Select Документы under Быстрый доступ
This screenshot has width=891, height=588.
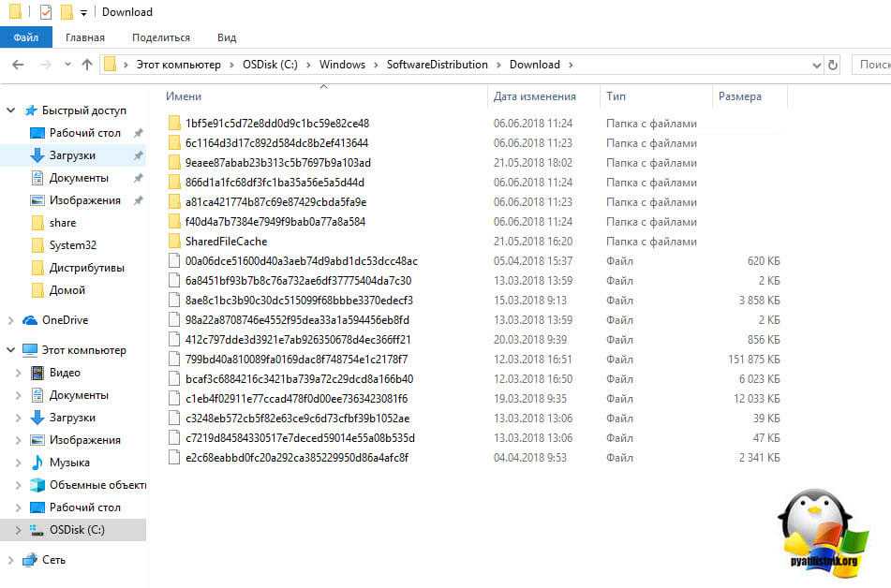79,178
